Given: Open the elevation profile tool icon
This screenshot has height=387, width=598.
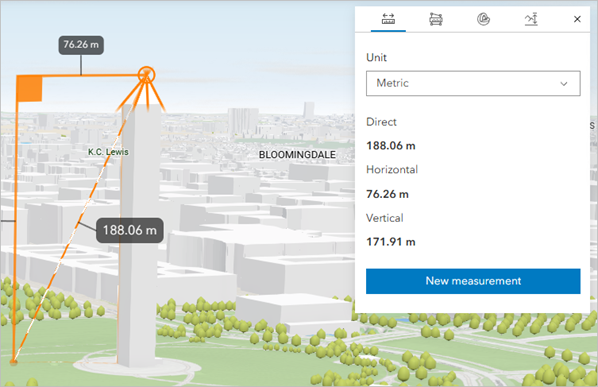Looking at the screenshot, I should pyautogui.click(x=531, y=19).
